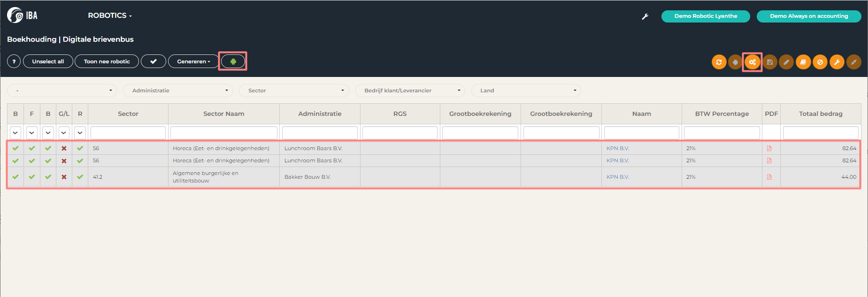Open the Genereren dropdown
868x297 pixels.
[x=193, y=61]
